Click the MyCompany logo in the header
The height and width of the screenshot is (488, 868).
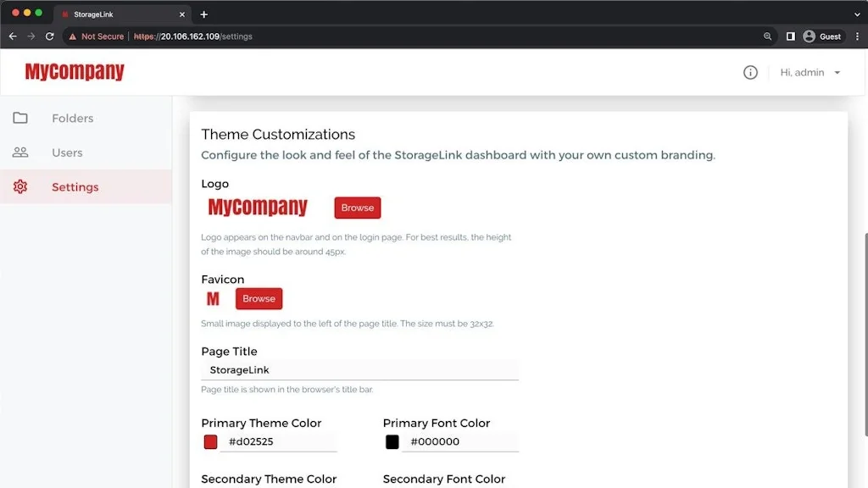pyautogui.click(x=75, y=72)
